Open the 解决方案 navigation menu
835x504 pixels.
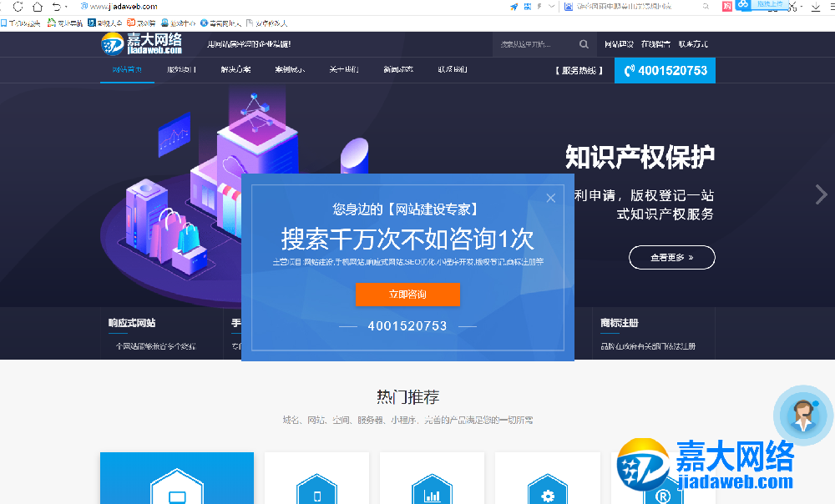click(x=235, y=70)
